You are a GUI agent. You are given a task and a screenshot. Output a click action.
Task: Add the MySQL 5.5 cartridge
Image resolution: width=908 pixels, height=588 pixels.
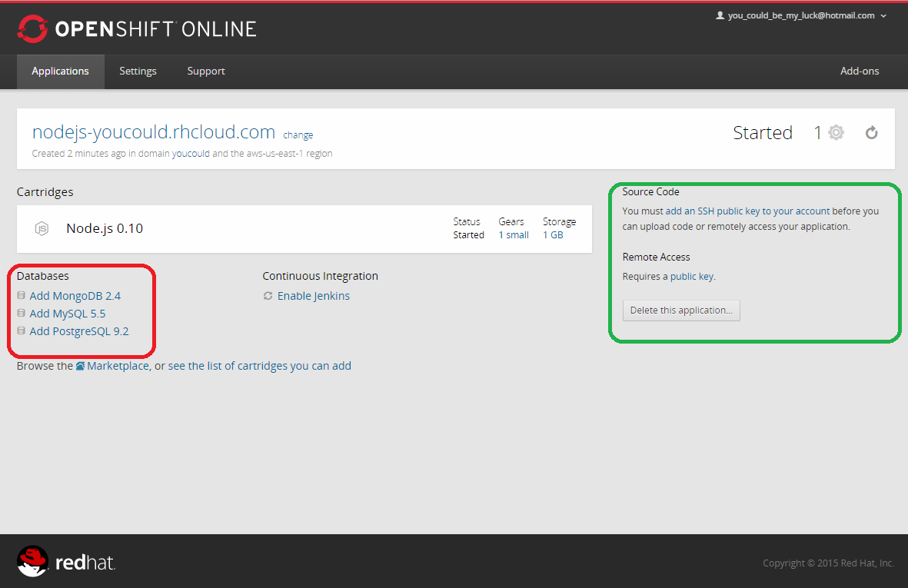pos(68,314)
